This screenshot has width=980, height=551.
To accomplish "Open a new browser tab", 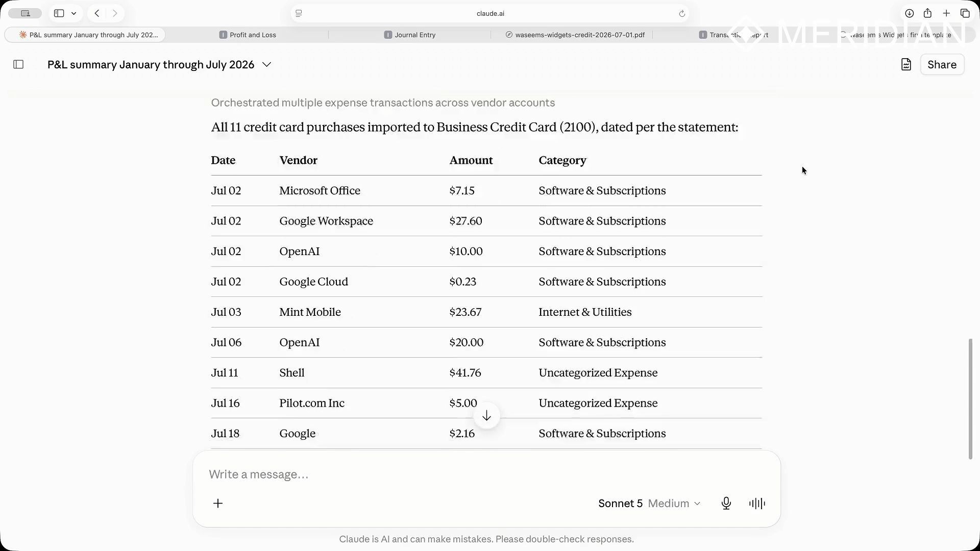I will 946,13.
